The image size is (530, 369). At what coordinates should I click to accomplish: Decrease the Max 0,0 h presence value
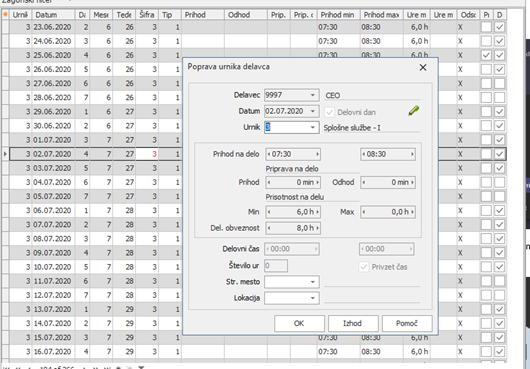pyautogui.click(x=364, y=212)
